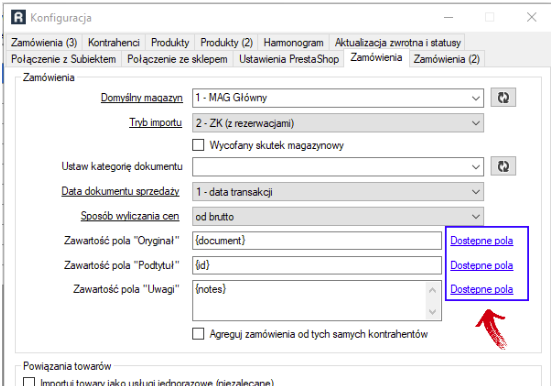Select the Produkty (2) tab

click(x=226, y=43)
